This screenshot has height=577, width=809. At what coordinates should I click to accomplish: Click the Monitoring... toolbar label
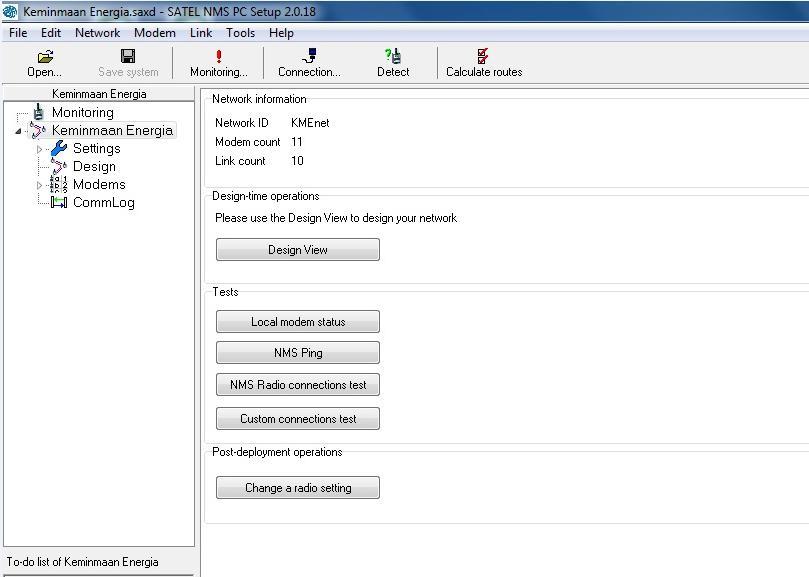pyautogui.click(x=219, y=72)
